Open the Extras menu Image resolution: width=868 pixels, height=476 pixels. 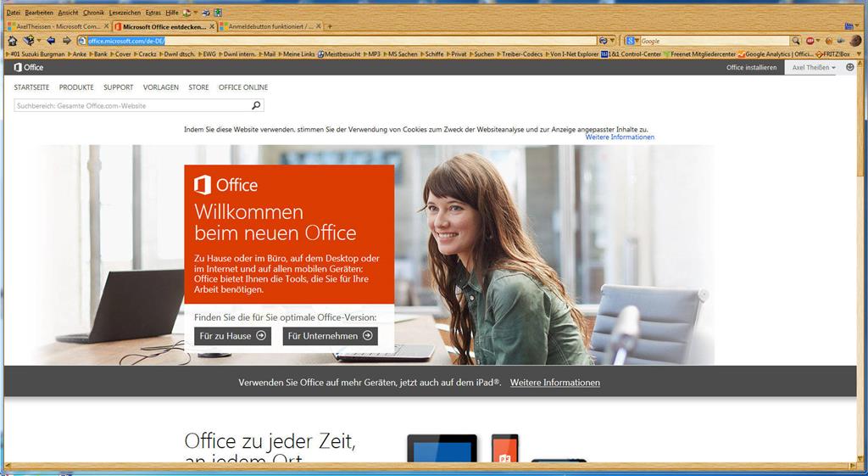click(x=153, y=12)
